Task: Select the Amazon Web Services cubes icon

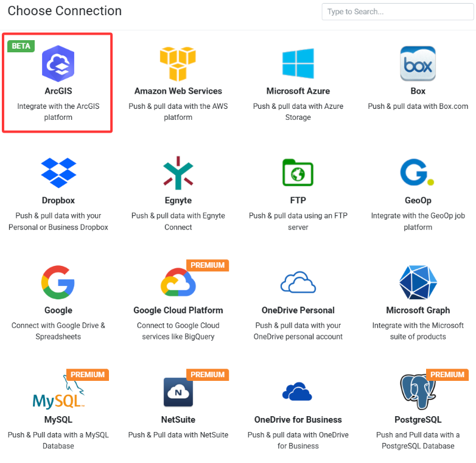Action: point(178,64)
